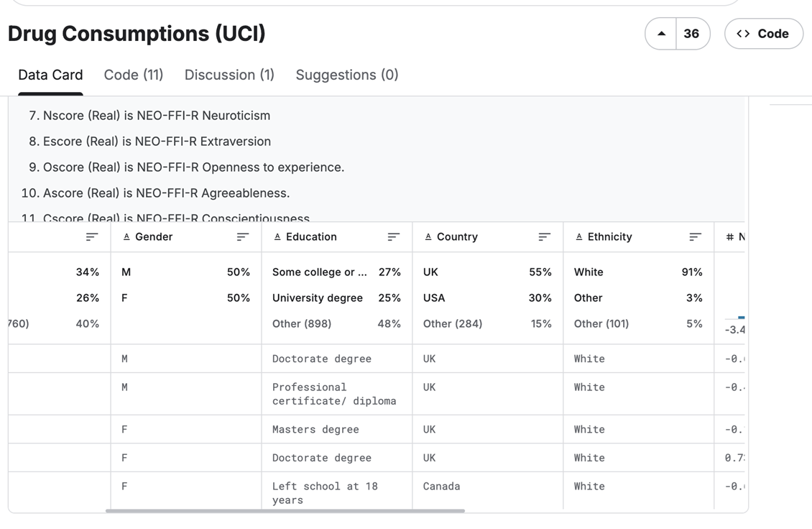
Task: Click the Gender column type icon
Action: coord(126,236)
